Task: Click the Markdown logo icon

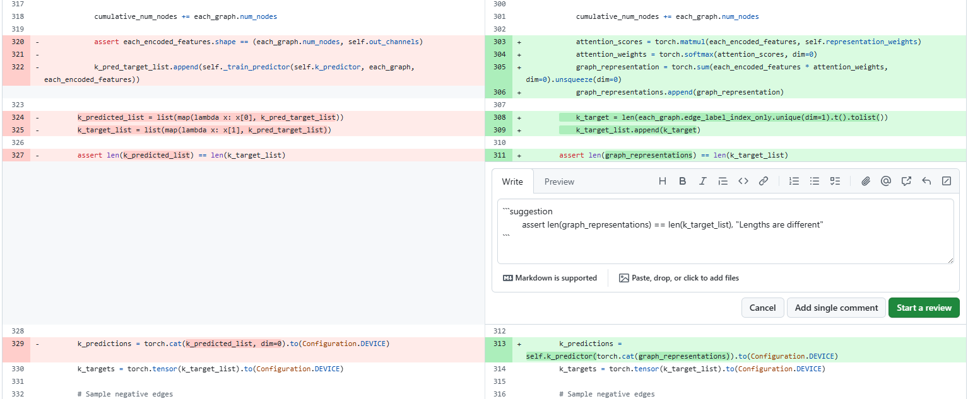Action: tap(508, 278)
